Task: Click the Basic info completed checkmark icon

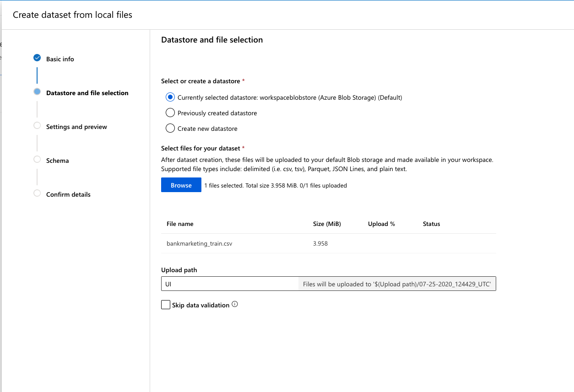Action: 37,58
